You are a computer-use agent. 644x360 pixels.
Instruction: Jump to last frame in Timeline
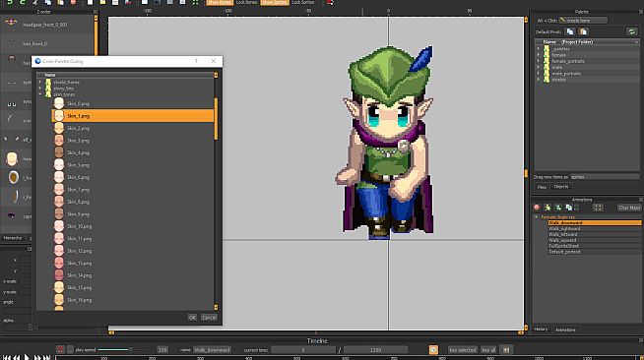(x=47, y=357)
